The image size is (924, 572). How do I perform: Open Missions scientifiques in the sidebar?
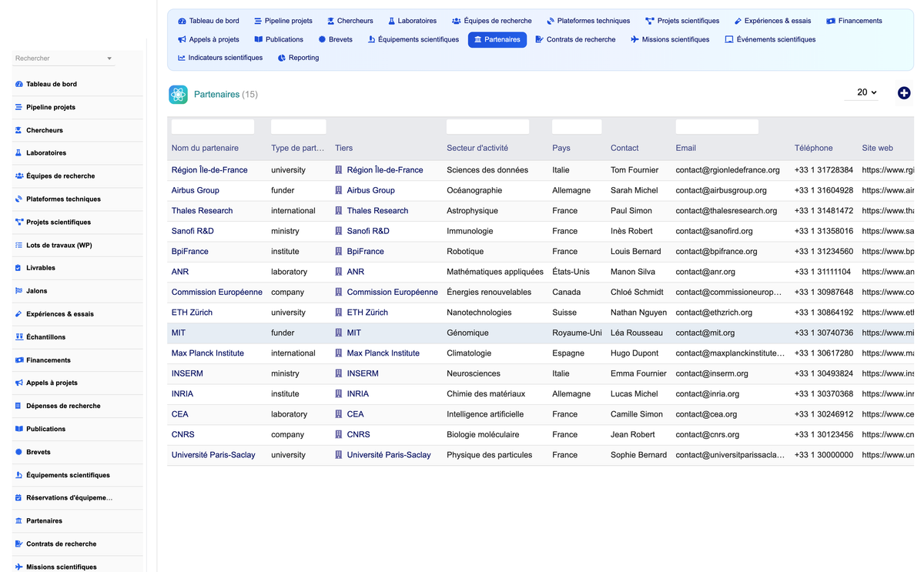[x=62, y=567]
